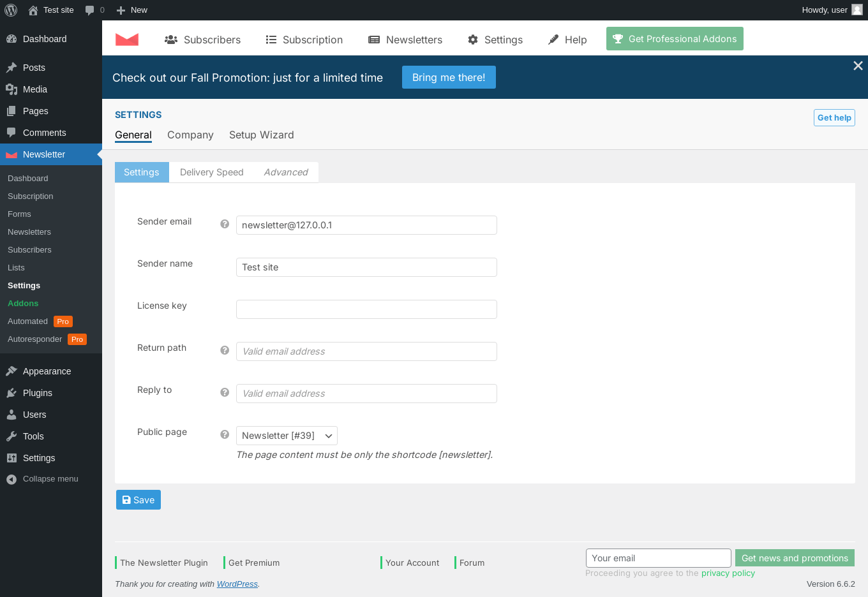Open the Subscription top menu
Screen dimensions: 868x597
click(x=304, y=40)
